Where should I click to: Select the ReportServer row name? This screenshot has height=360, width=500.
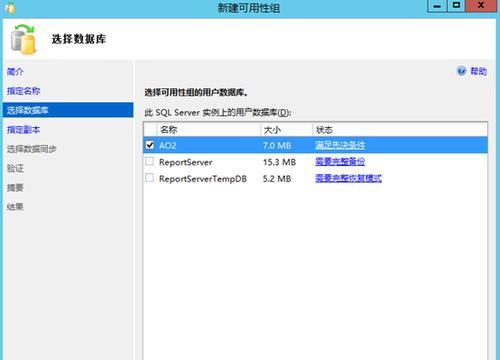tap(186, 162)
